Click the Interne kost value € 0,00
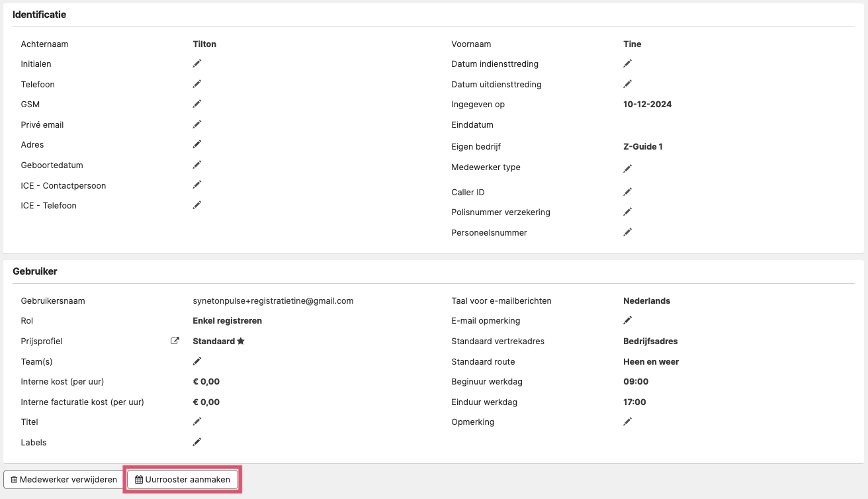The width and height of the screenshot is (868, 499). (206, 382)
